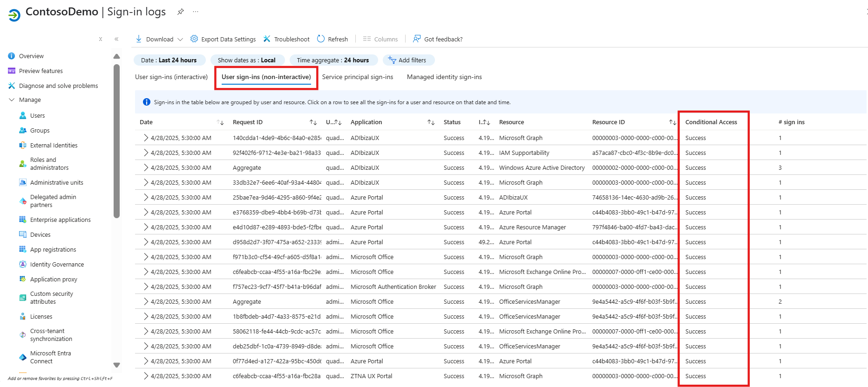Click the Conditional Access column header
The height and width of the screenshot is (387, 868).
[x=711, y=122]
